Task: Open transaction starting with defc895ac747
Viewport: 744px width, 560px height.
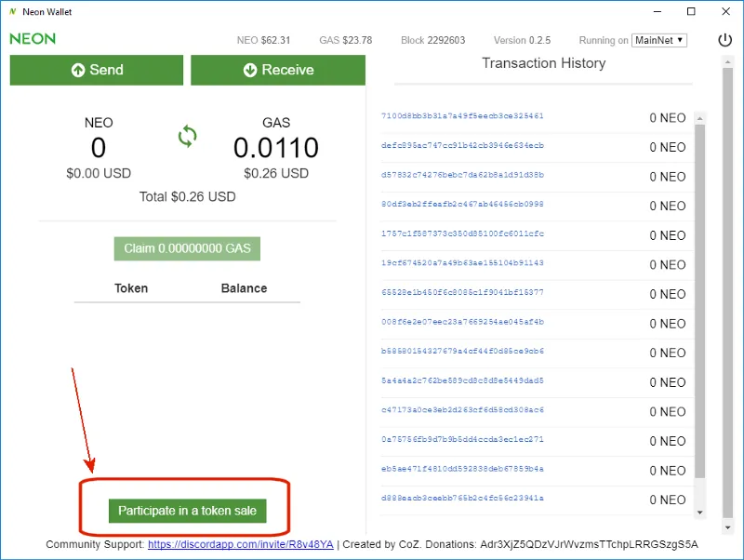Action: pyautogui.click(x=462, y=145)
